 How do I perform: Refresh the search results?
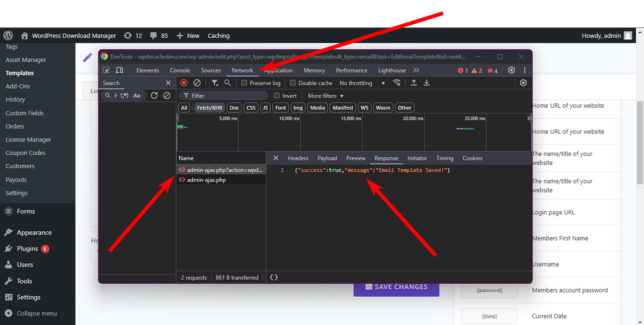(x=154, y=95)
